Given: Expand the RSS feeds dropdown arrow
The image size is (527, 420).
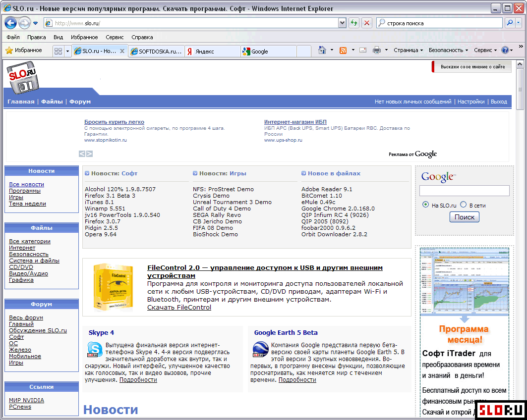Looking at the screenshot, I should (x=353, y=50).
